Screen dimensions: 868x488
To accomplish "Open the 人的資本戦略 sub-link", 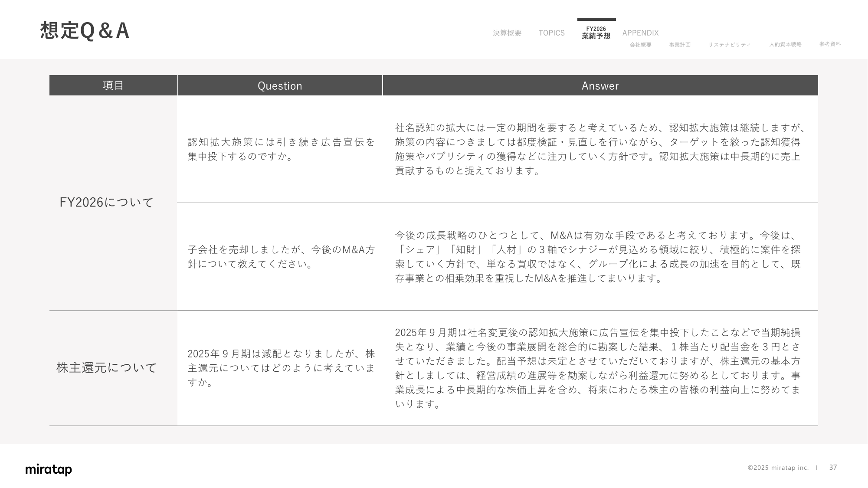I will tap(785, 44).
